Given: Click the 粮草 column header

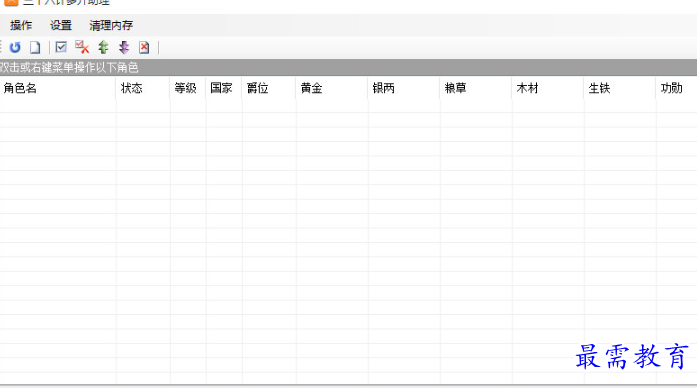Looking at the screenshot, I should (x=476, y=88).
